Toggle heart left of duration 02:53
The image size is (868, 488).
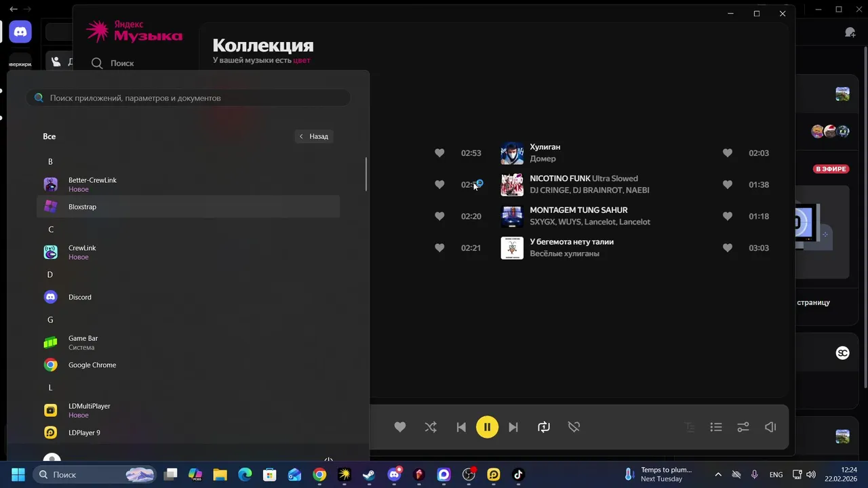click(x=439, y=153)
